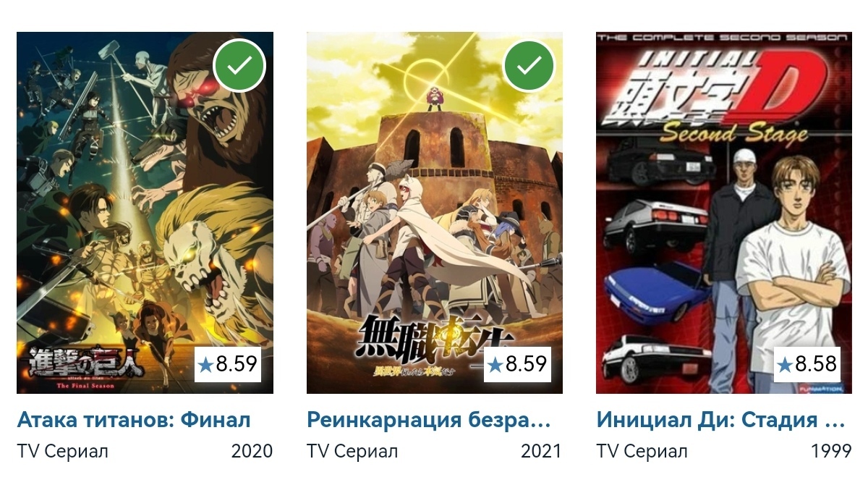Click the star icon on Атака титанов rating badge
The image size is (868, 493).
[x=206, y=365]
